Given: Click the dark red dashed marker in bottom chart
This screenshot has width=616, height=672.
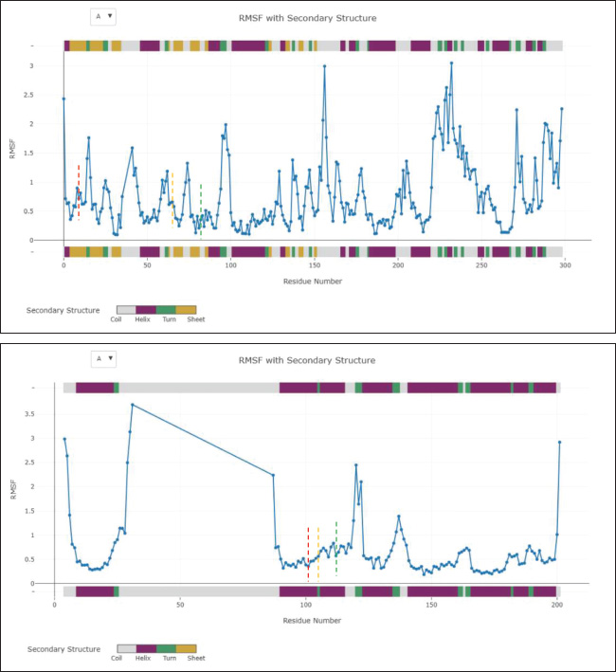Looking at the screenshot, I should 308,553.
